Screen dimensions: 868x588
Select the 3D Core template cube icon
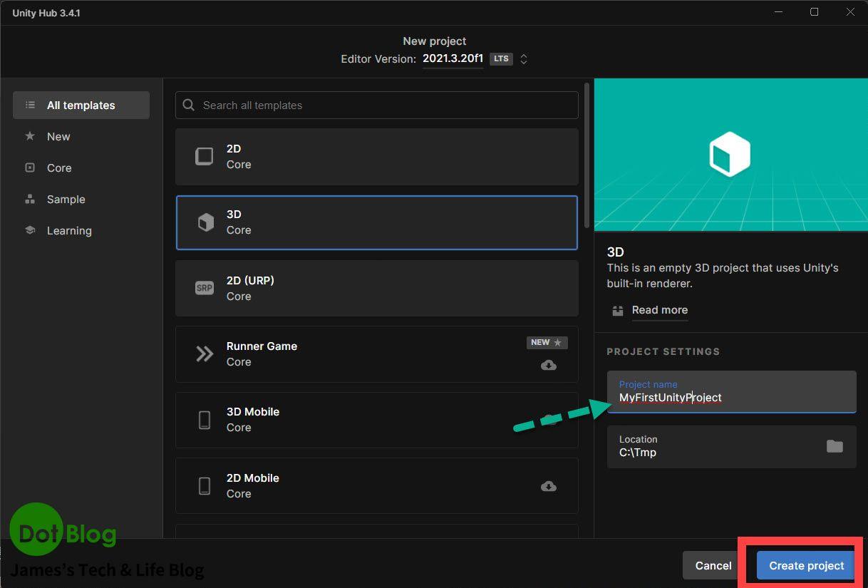click(x=205, y=222)
